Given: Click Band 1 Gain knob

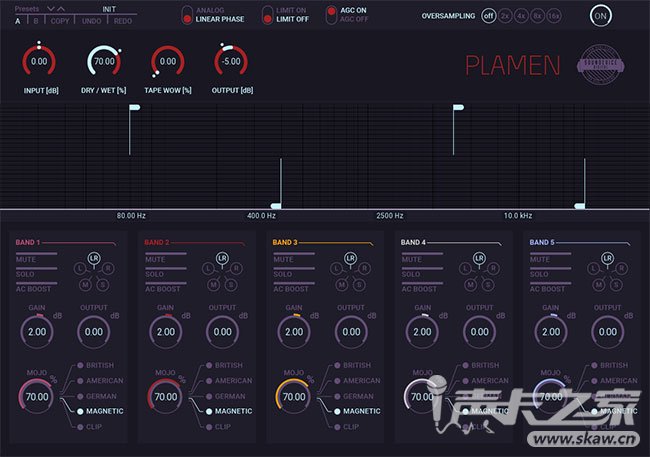Looking at the screenshot, I should 37,331.
